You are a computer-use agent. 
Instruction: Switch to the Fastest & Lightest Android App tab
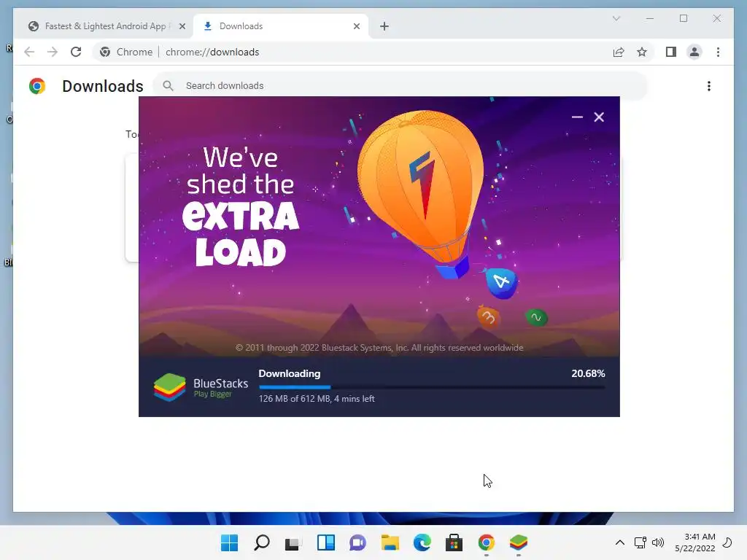click(x=105, y=26)
